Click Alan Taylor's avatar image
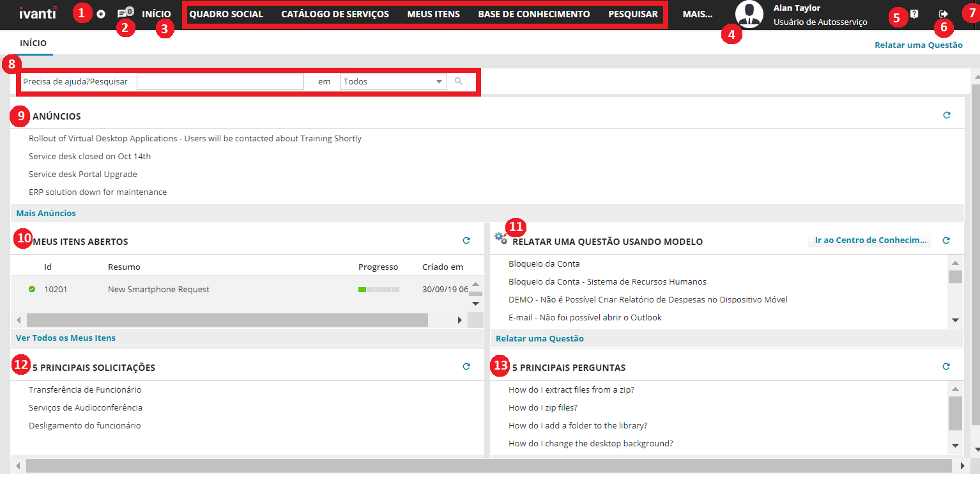The image size is (980, 486). click(x=749, y=14)
